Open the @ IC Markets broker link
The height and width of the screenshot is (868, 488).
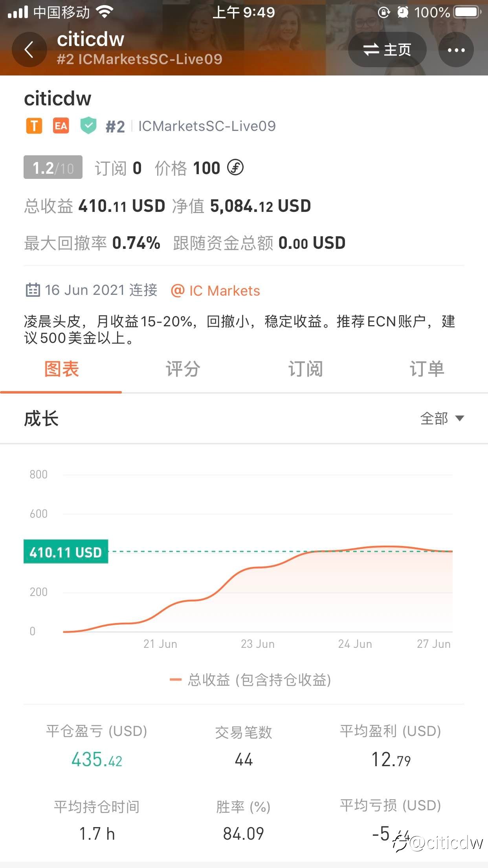pos(215,291)
